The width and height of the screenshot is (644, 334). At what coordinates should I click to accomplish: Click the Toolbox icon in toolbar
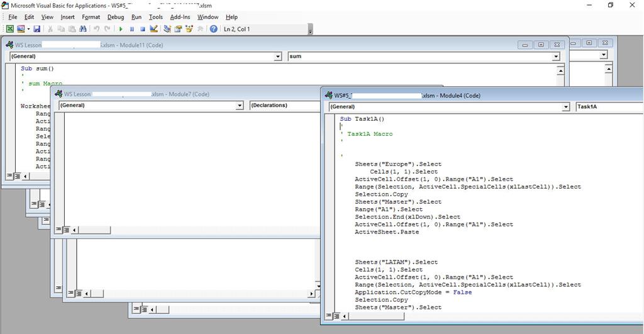click(x=201, y=29)
